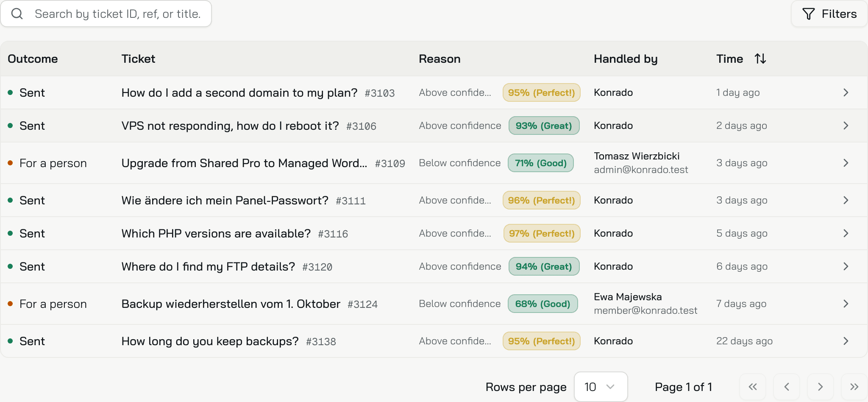Open ticket #3111 via its row chevron
868x402 pixels.
pyautogui.click(x=846, y=200)
